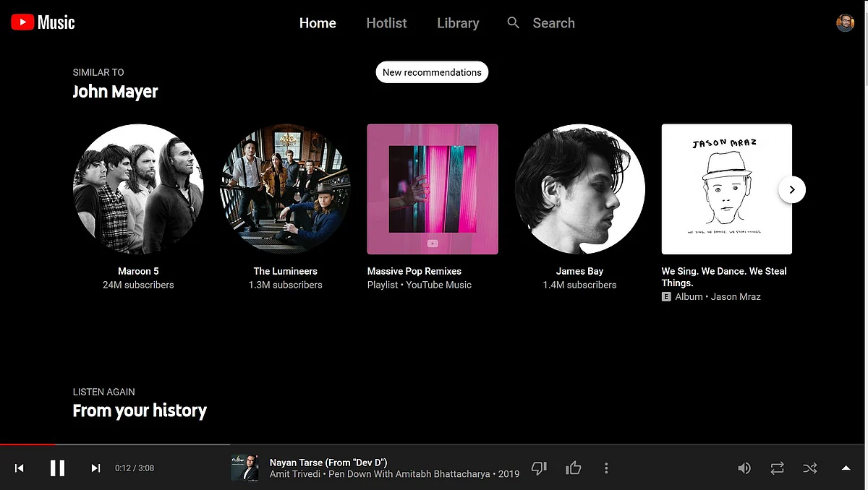Switch to the Hotlist tab

point(386,23)
